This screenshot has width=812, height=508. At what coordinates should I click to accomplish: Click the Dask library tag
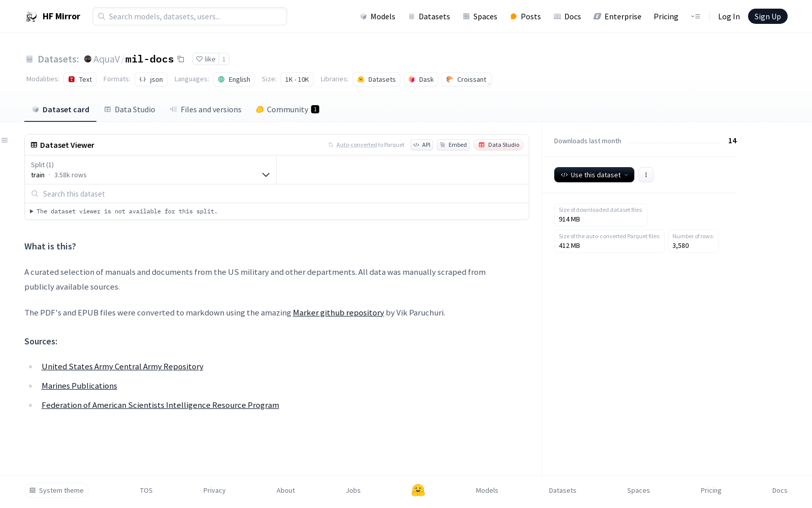tap(421, 79)
